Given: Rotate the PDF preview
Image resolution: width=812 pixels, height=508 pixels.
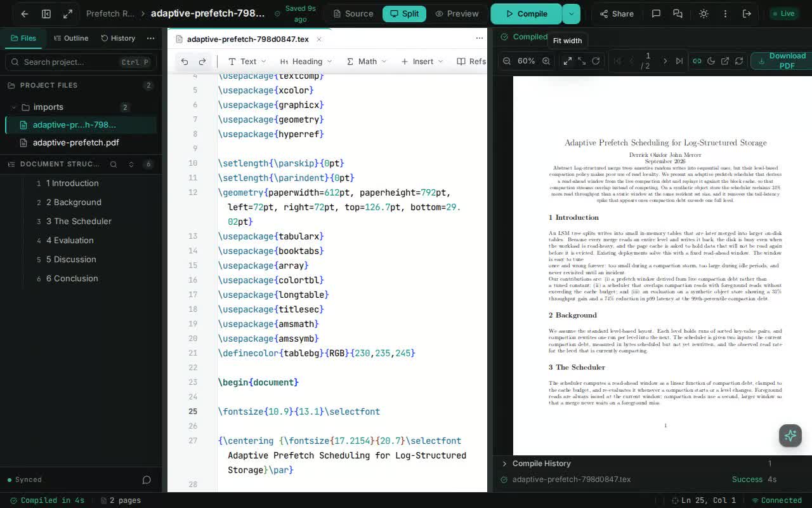Looking at the screenshot, I should (x=596, y=61).
